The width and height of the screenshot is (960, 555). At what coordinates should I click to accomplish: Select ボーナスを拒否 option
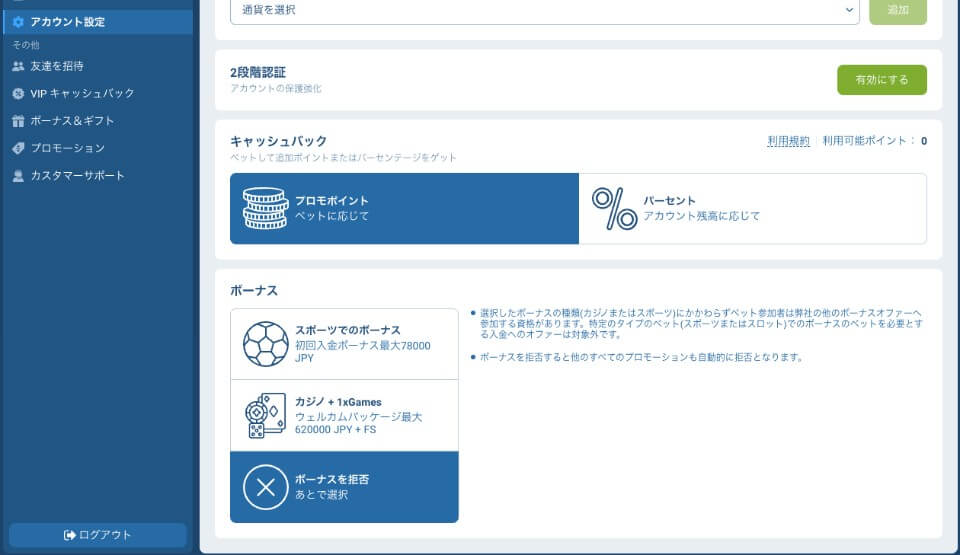click(x=344, y=487)
